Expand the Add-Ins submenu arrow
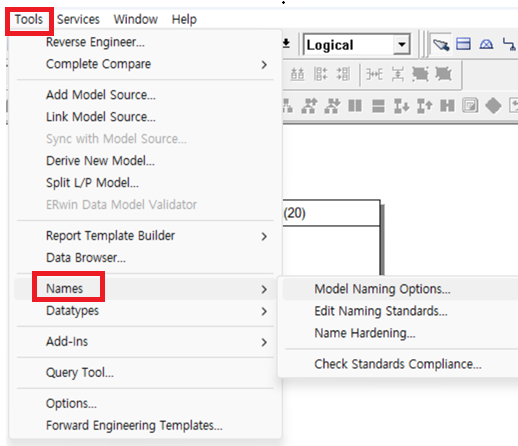The height and width of the screenshot is (446, 518). pyautogui.click(x=264, y=342)
